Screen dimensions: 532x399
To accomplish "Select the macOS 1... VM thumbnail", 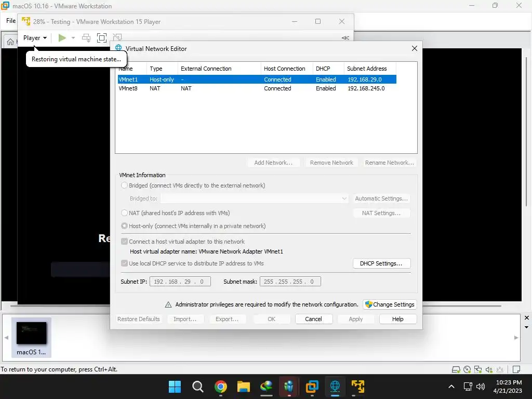I will [31, 337].
